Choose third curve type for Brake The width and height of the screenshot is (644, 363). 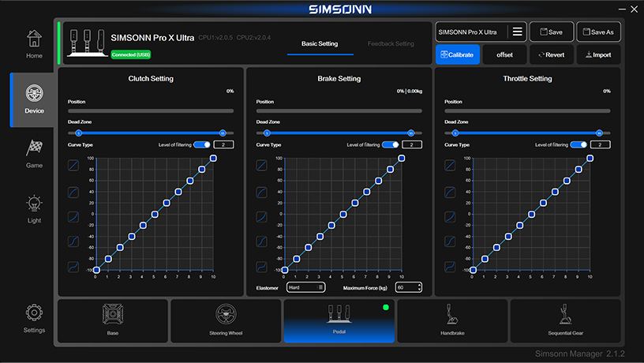coord(262,217)
